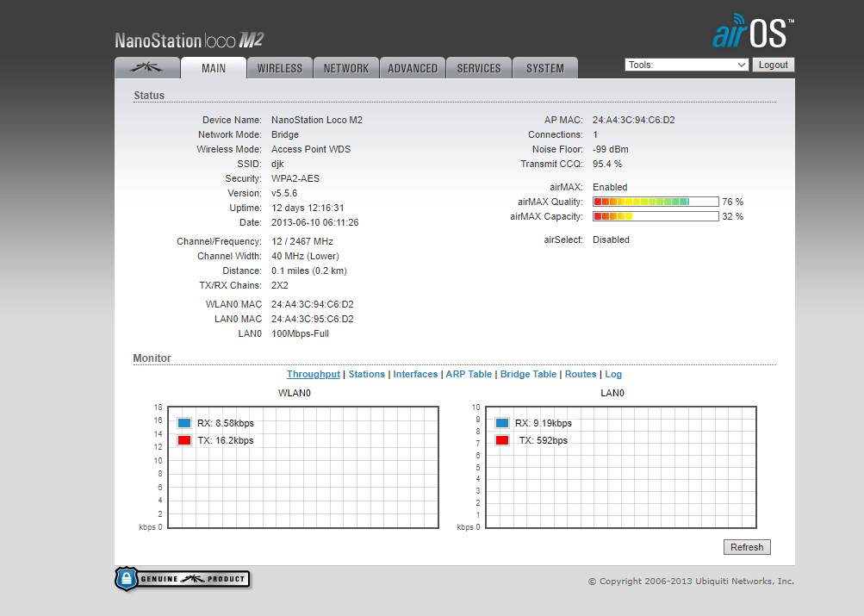Screen dimensions: 864x616
Task: Click the LAN0 TX: 592bps label
Action: tap(544, 440)
